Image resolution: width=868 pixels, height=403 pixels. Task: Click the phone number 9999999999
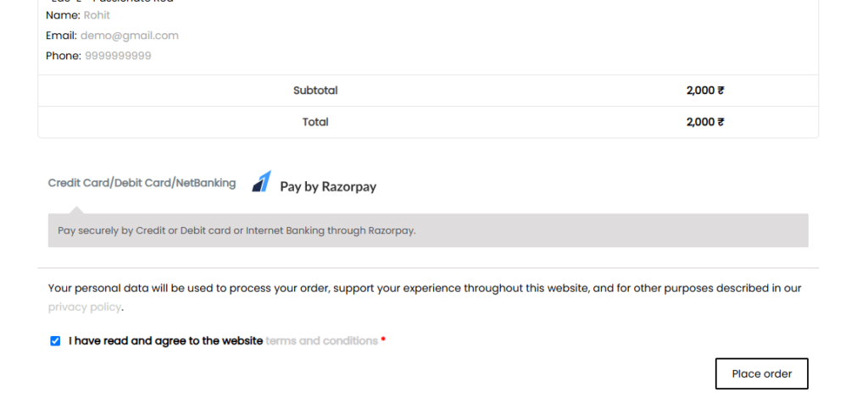118,56
